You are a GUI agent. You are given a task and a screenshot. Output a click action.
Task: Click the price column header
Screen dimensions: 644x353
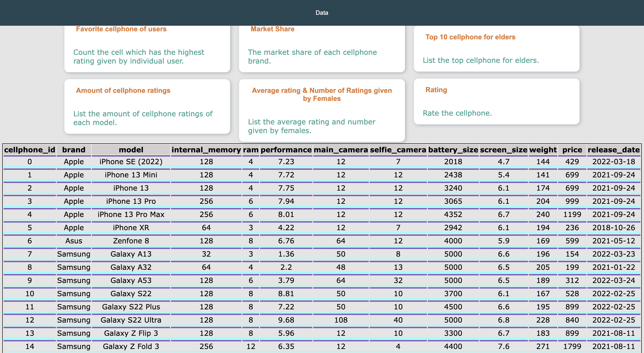click(x=572, y=150)
